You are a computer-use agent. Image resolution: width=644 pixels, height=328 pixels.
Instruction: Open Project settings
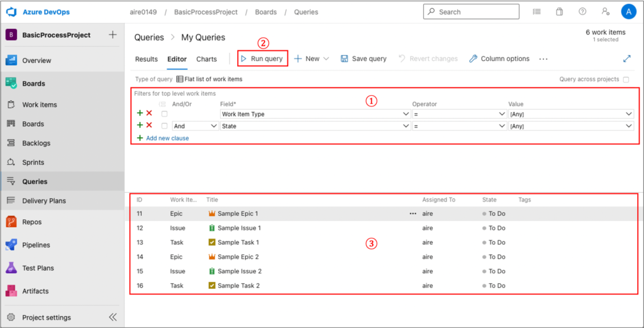pyautogui.click(x=47, y=317)
